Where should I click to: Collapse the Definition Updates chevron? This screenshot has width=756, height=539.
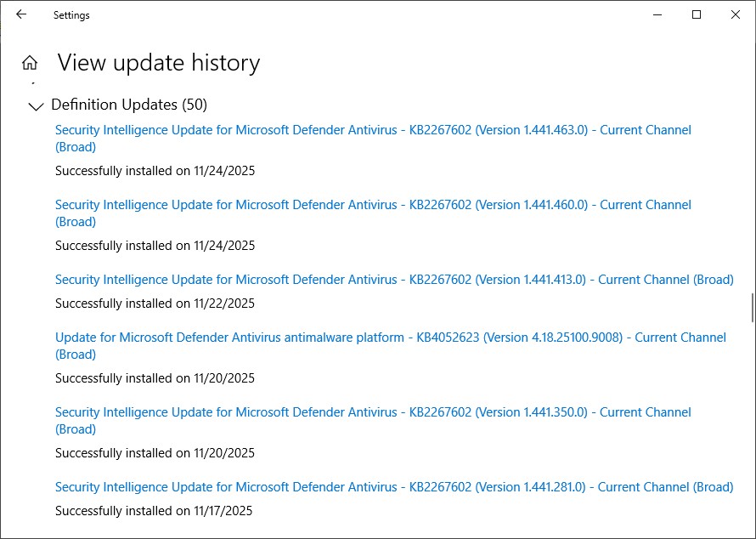coord(36,106)
